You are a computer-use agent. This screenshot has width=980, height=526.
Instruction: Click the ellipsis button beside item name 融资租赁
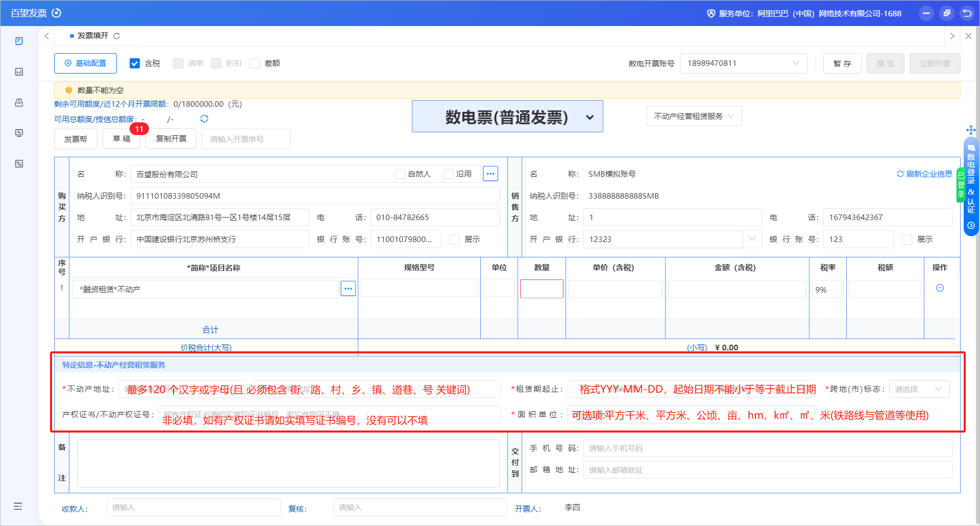[x=348, y=289]
